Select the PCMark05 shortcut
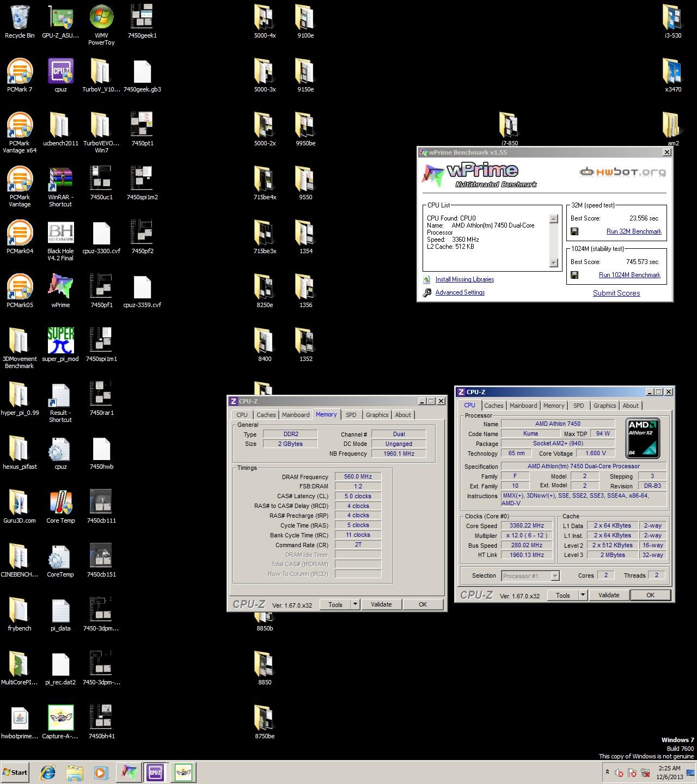Image resolution: width=697 pixels, height=784 pixels. point(20,291)
